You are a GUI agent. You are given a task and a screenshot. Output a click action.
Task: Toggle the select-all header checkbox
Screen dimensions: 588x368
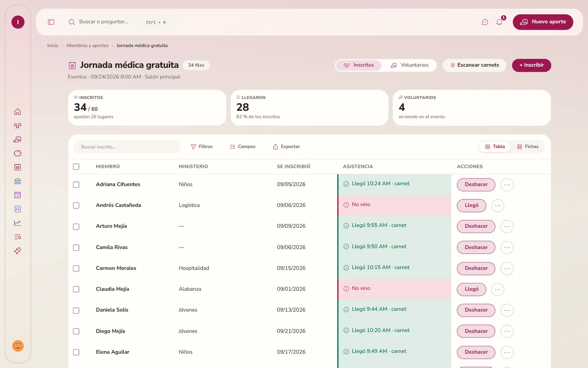[76, 167]
